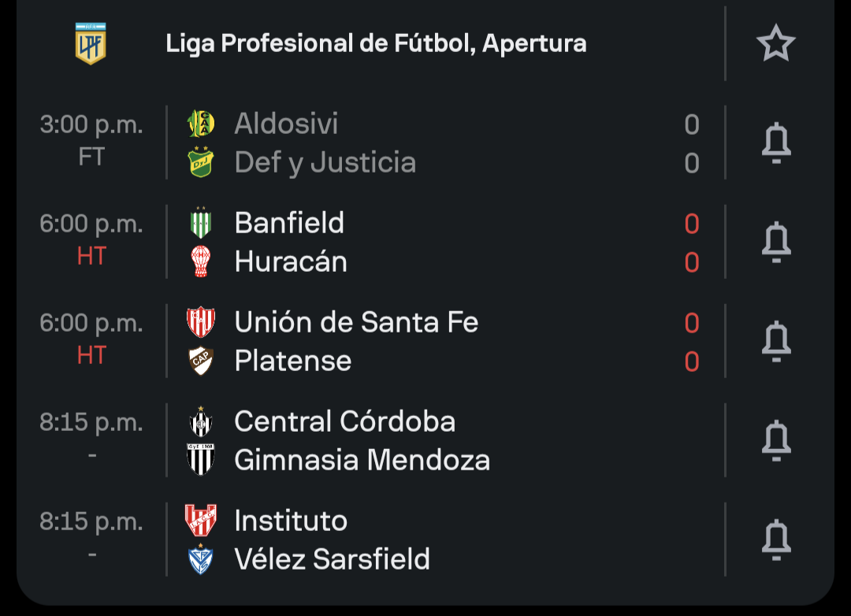Viewport: 851px width, 616px height.
Task: Open Liga Profesional de Fútbol, Apertura title
Action: tap(376, 43)
